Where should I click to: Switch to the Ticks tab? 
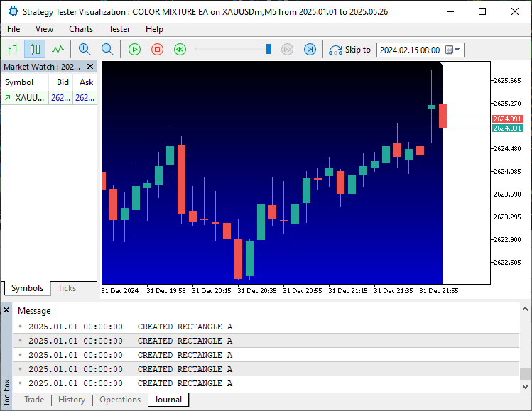(67, 288)
